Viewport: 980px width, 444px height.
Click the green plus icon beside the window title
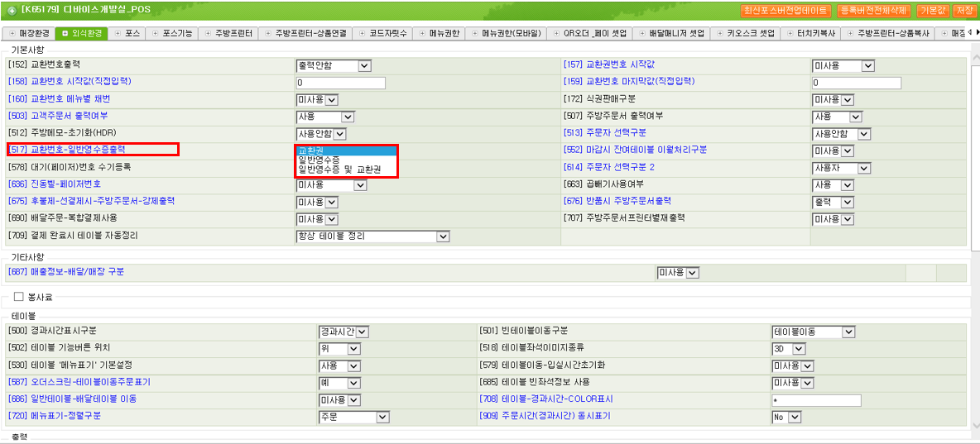click(12, 11)
